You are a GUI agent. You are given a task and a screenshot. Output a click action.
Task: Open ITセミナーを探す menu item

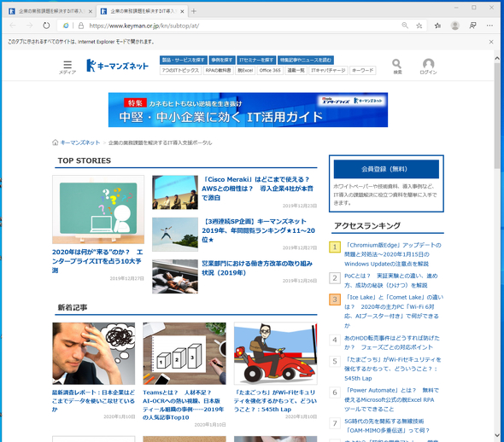(256, 60)
